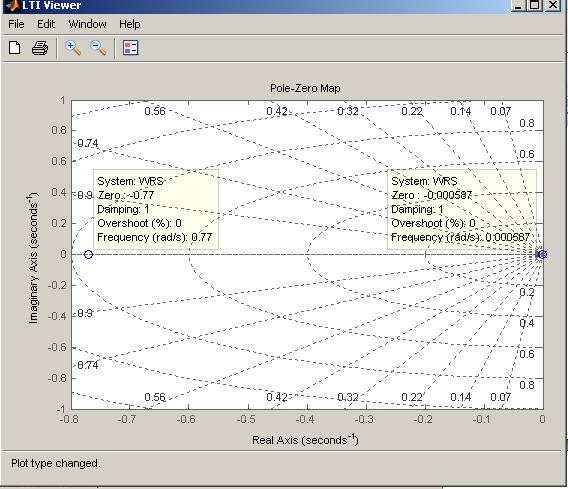Click the top 0.56 damping grid label
This screenshot has height=489, width=568.
tap(155, 111)
